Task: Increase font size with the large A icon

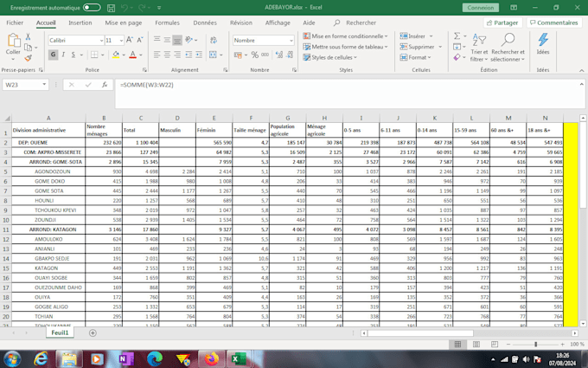Action: point(130,40)
